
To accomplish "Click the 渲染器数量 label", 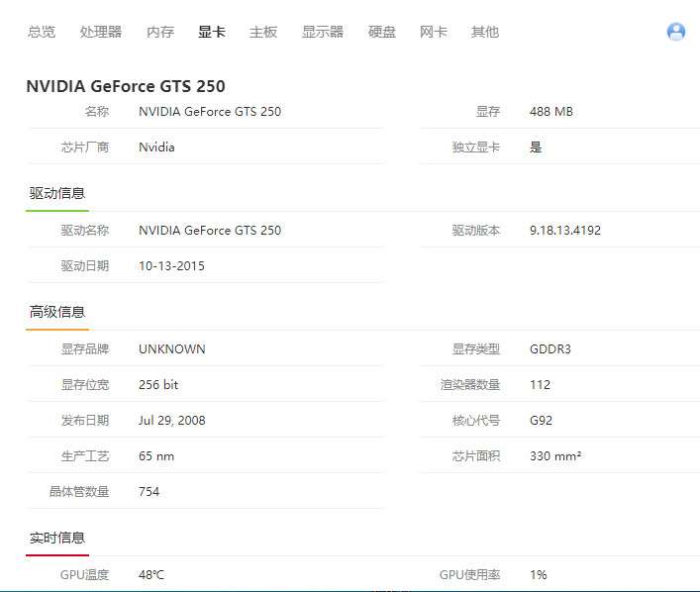I will pos(470,385).
